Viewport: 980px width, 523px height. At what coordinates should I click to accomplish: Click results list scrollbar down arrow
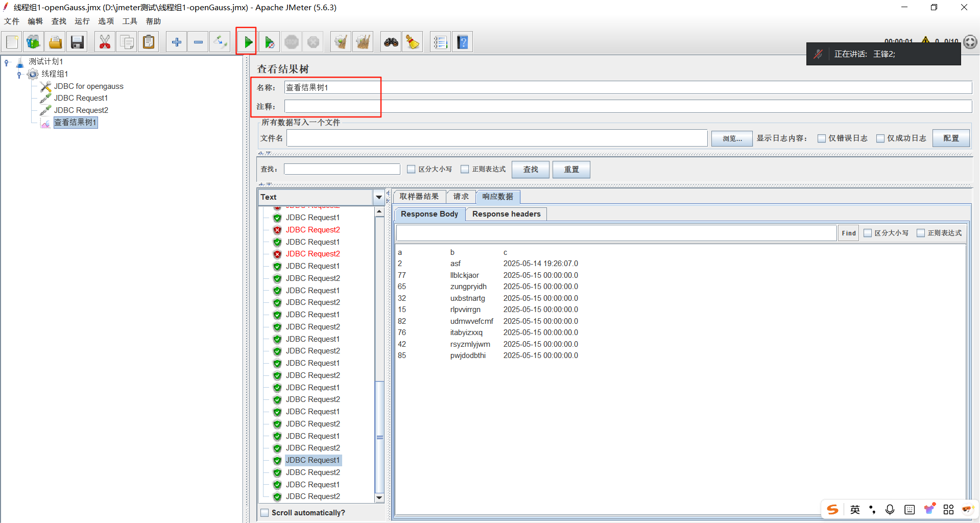(379, 497)
